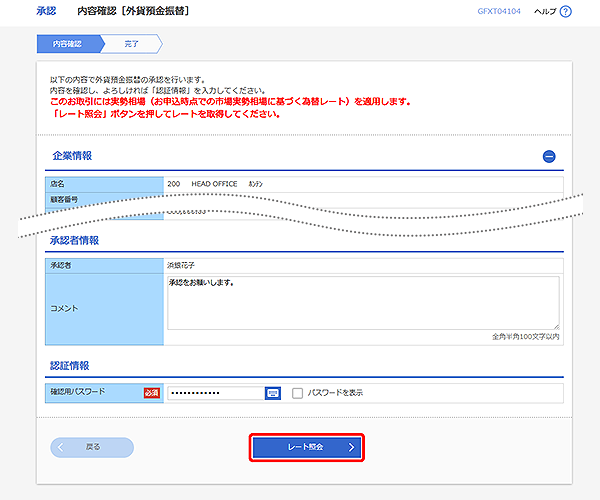Click inside the コメント text area

pos(363,303)
